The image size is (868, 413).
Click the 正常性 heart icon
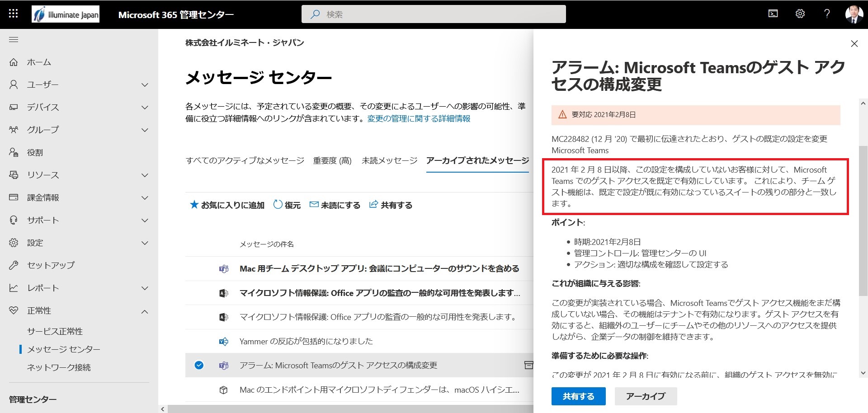click(x=14, y=310)
